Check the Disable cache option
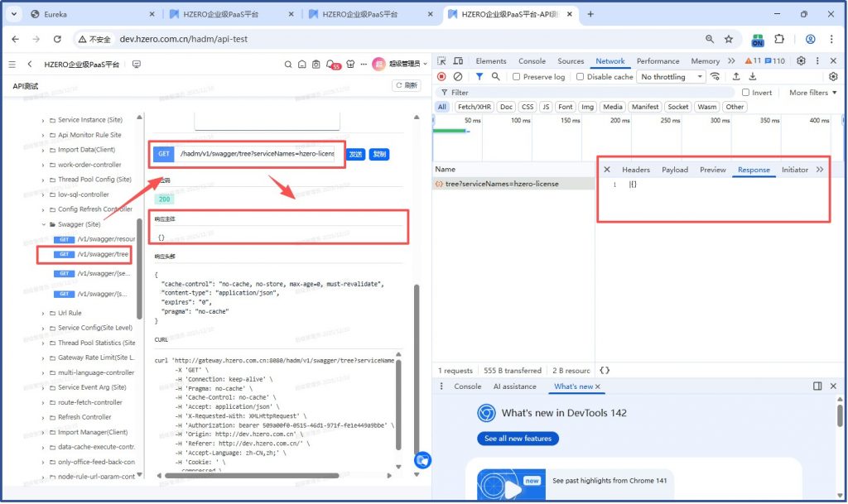Viewport: 848px width, 504px height. tap(581, 77)
